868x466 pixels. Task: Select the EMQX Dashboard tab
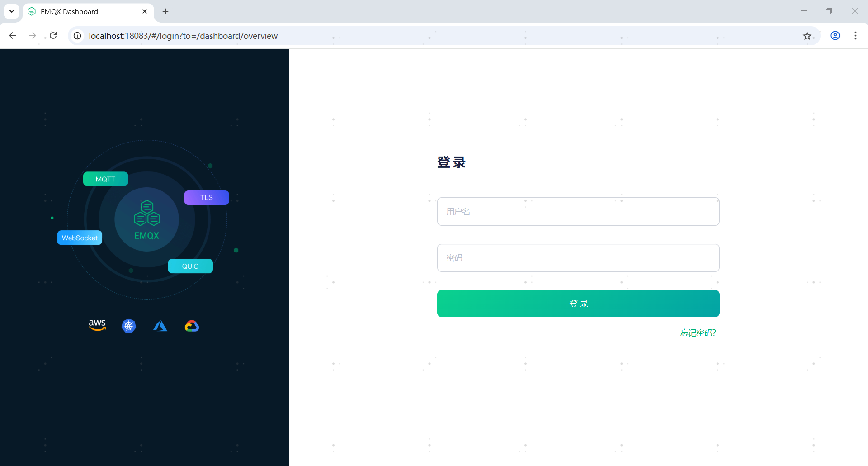(88, 11)
